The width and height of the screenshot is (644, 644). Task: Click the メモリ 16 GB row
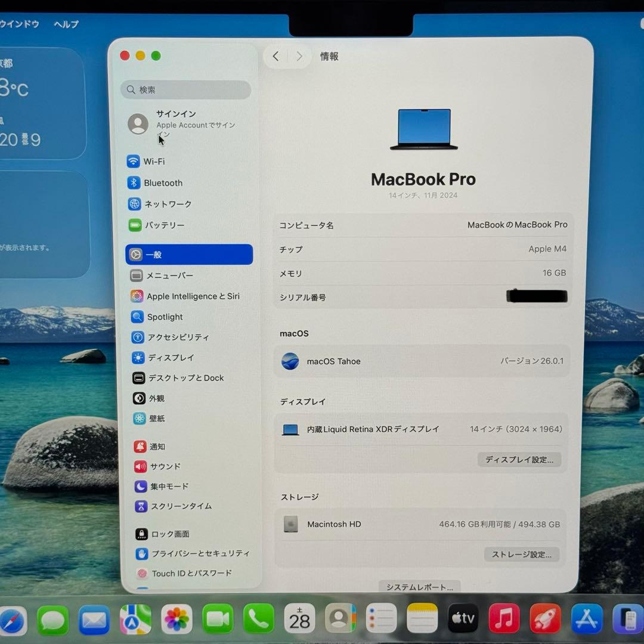pos(423,273)
